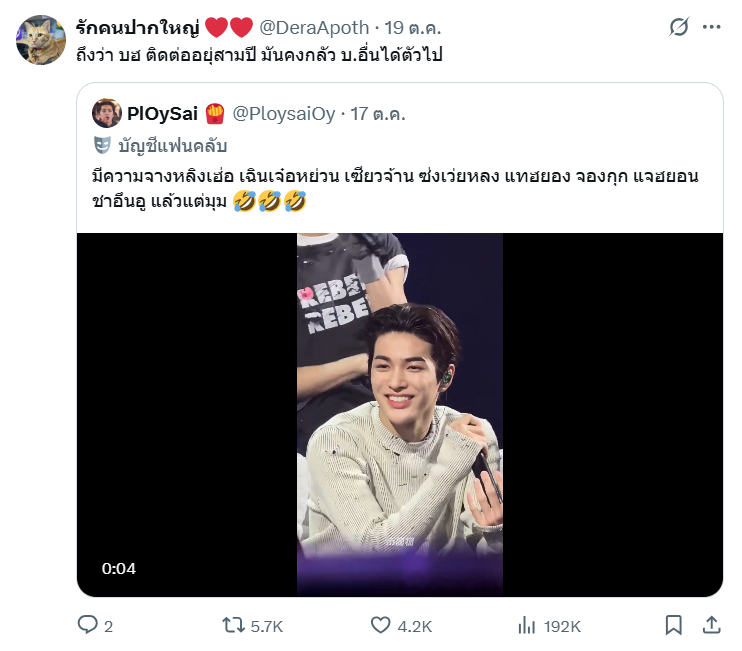This screenshot has width=742, height=651.
Task: Visit the @PloysaiOy handle
Action: [x=283, y=114]
